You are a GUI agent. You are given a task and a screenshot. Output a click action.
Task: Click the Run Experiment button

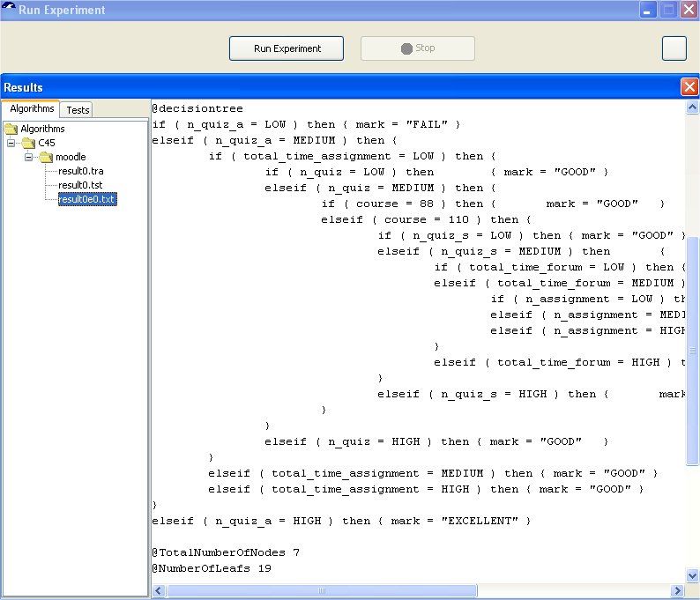287,48
